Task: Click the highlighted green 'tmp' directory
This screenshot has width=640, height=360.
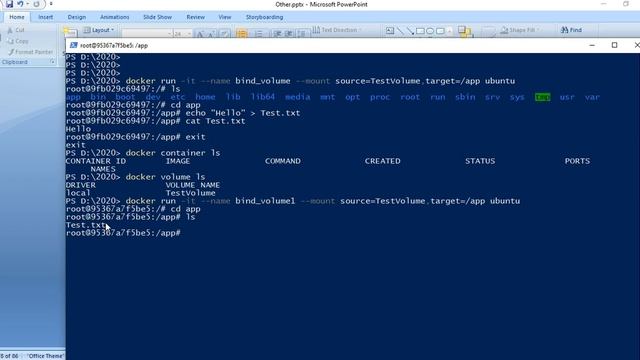Action: (x=542, y=97)
